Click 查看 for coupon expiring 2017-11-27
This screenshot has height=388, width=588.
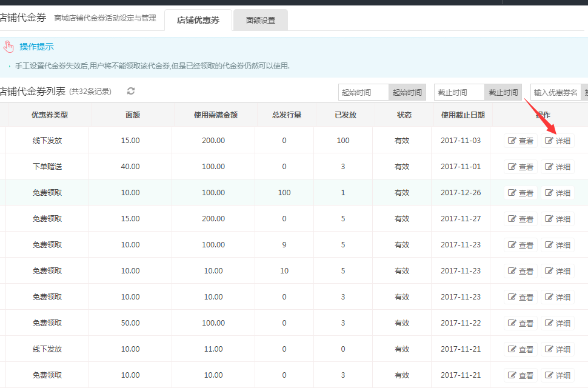(x=521, y=219)
